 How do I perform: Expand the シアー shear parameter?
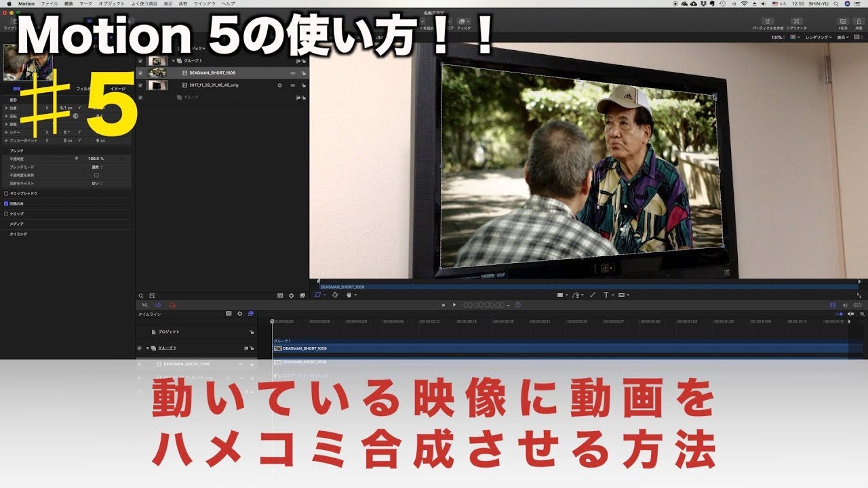[x=7, y=132]
